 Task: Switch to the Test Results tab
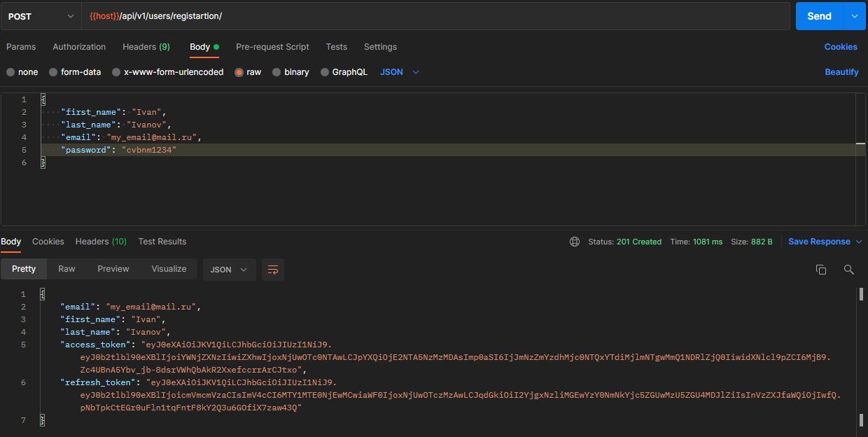(x=162, y=242)
